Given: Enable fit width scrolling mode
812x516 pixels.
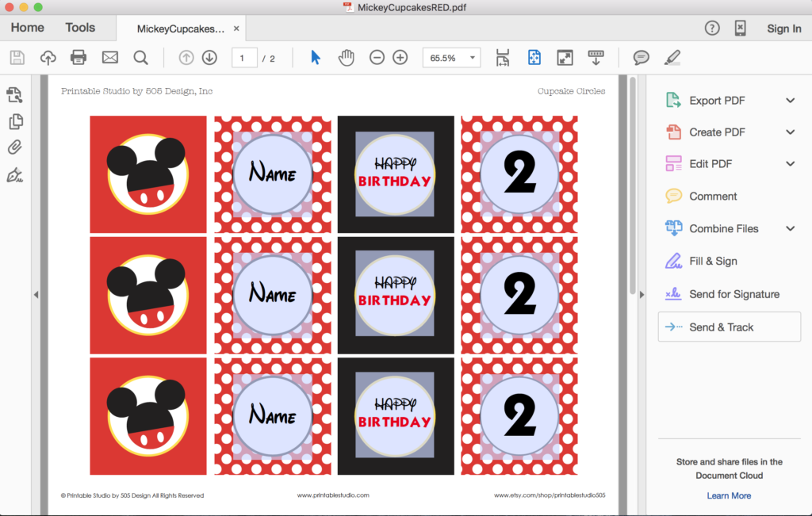Looking at the screenshot, I should [502, 57].
